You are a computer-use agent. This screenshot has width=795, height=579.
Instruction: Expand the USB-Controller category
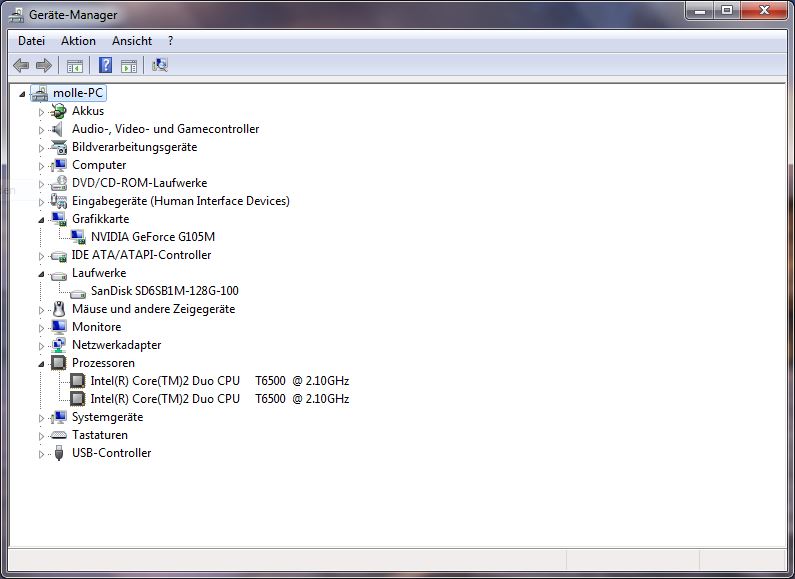coord(41,454)
